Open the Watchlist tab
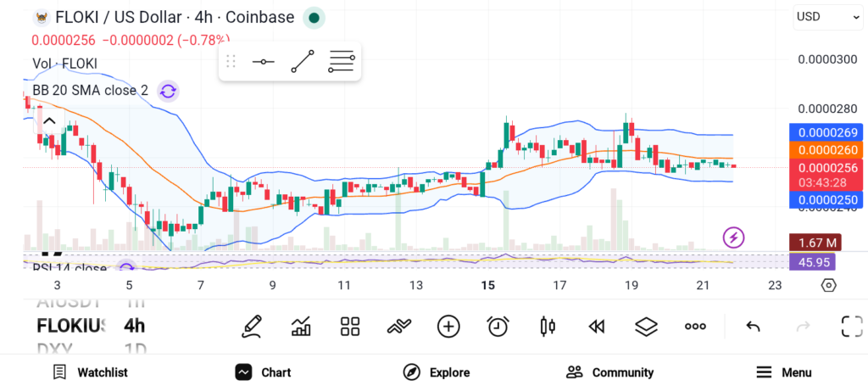868x391 pixels. pos(90,372)
